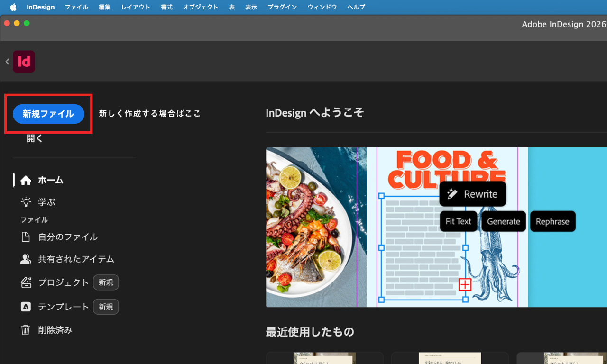The width and height of the screenshot is (607, 364).
Task: Open the 表 menu
Action: pyautogui.click(x=232, y=7)
